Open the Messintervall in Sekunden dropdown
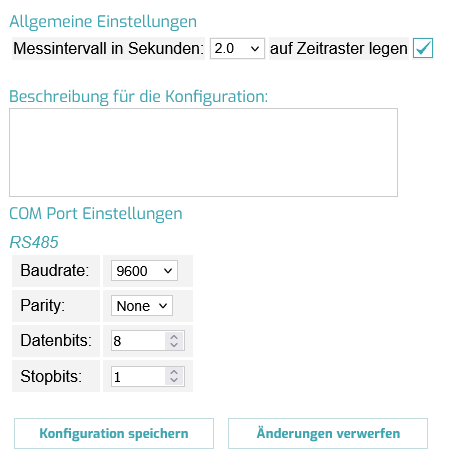 pos(237,49)
